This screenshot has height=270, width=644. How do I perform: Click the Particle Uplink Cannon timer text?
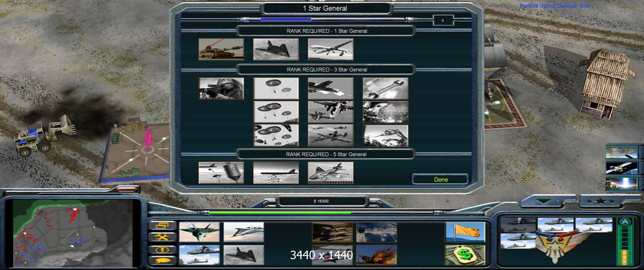pos(555,6)
